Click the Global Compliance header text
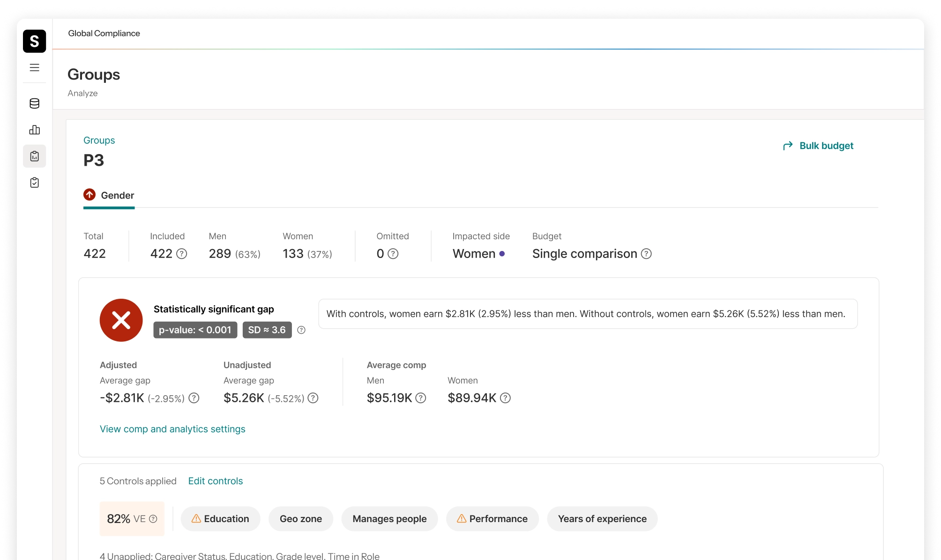Viewport: 941px width, 560px height. pos(104,33)
